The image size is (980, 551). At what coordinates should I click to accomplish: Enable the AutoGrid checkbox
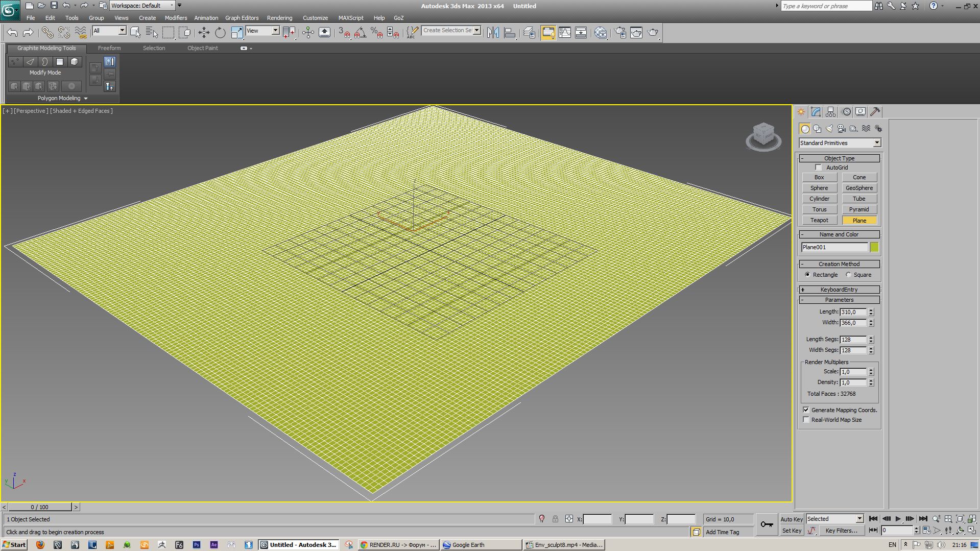pyautogui.click(x=819, y=167)
